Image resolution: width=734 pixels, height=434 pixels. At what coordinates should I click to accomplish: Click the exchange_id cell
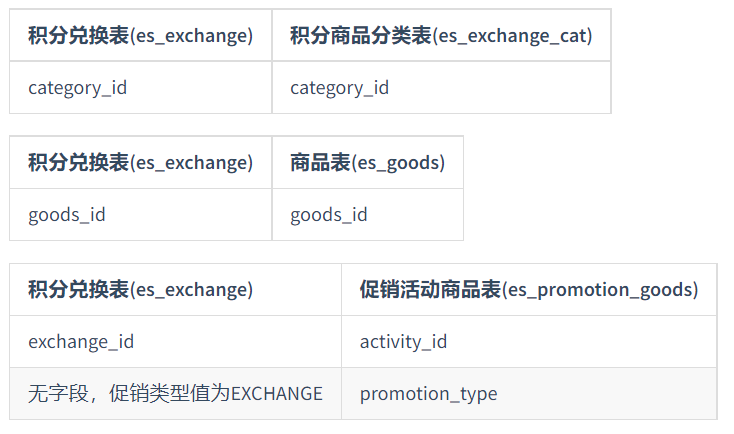coord(176,342)
